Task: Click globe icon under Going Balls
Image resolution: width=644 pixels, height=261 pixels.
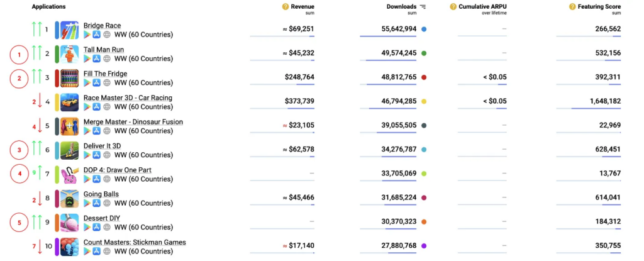Action: click(107, 203)
